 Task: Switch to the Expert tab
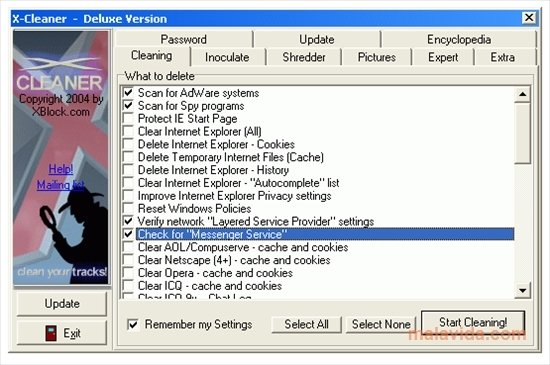pyautogui.click(x=443, y=57)
